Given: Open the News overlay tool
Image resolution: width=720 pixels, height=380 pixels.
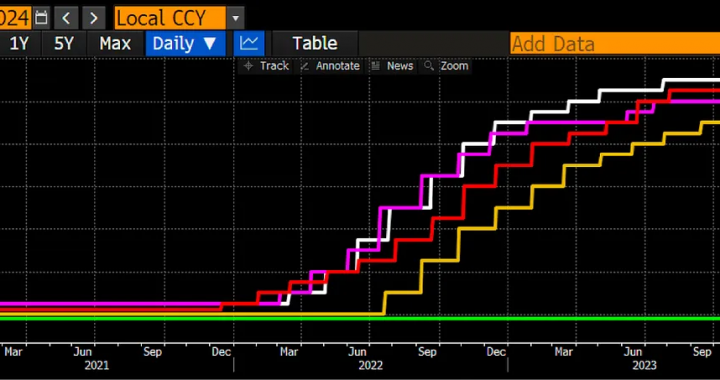Looking at the screenshot, I should point(393,66).
